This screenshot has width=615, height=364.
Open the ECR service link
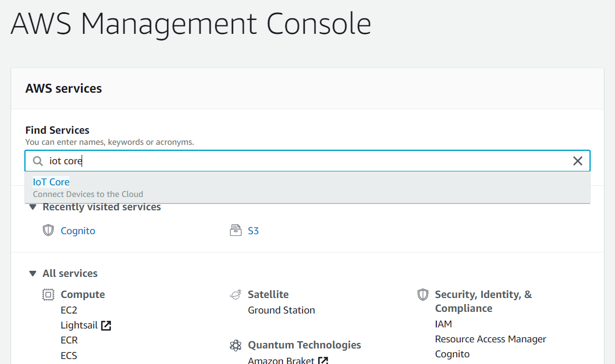pos(69,340)
